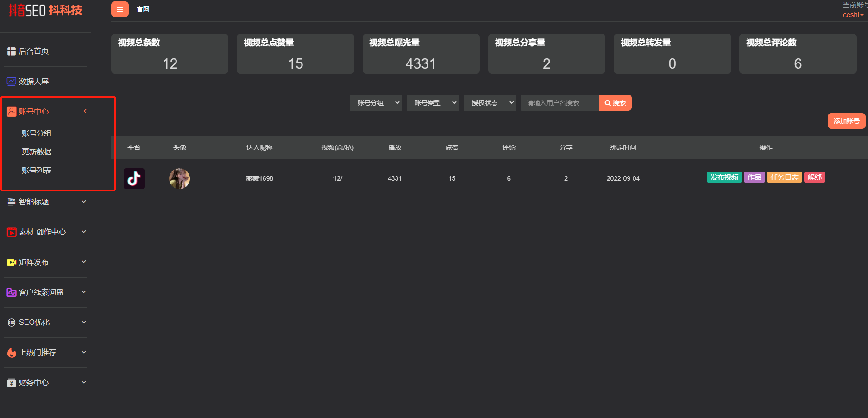Click the 财务中心 yen icon
This screenshot has height=418, width=868.
point(12,383)
